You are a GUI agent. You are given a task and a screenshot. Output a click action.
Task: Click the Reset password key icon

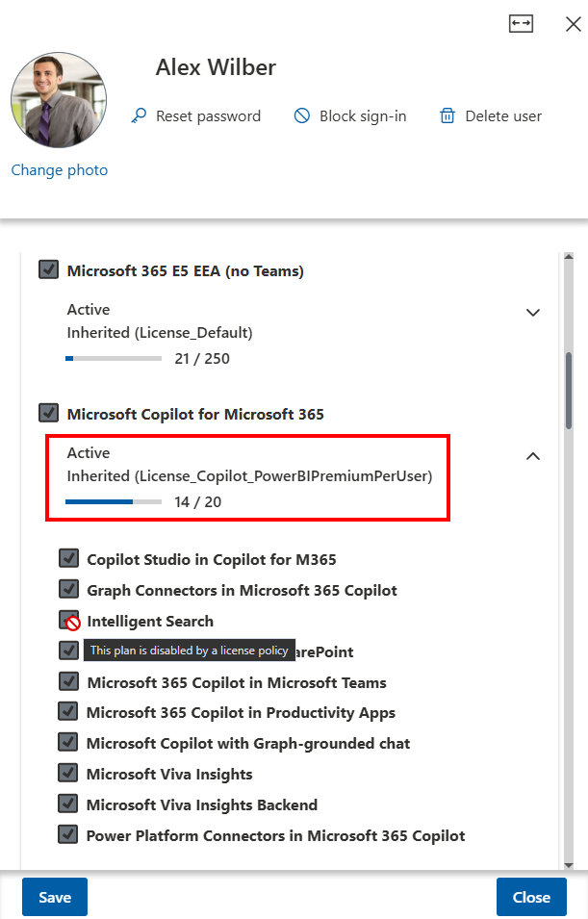pos(139,115)
